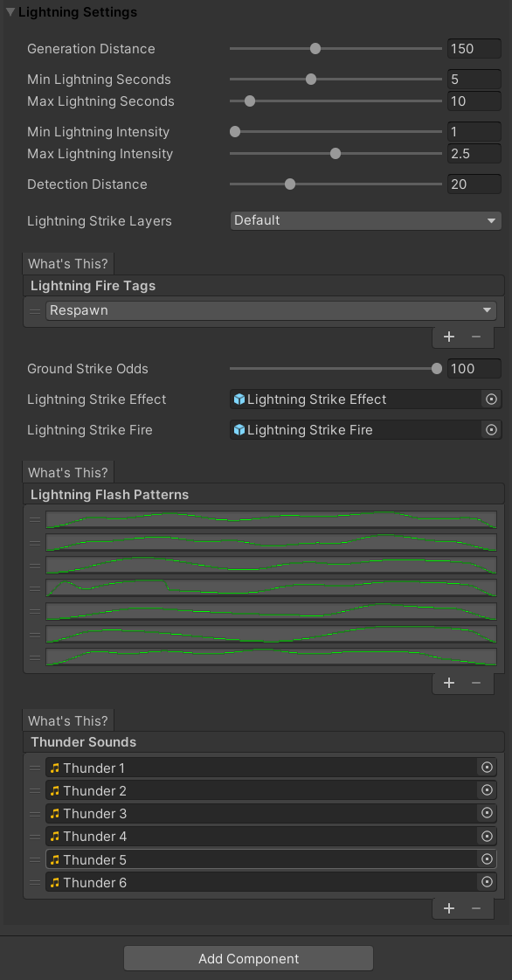Image resolution: width=512 pixels, height=980 pixels.
Task: Open the Lightning Strike Layers dropdown
Action: pyautogui.click(x=365, y=220)
